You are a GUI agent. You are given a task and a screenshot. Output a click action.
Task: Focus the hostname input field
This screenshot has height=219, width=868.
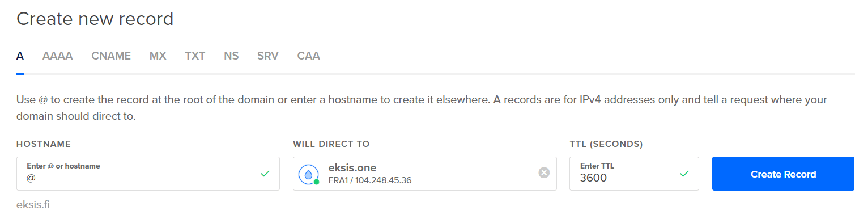[148, 174]
